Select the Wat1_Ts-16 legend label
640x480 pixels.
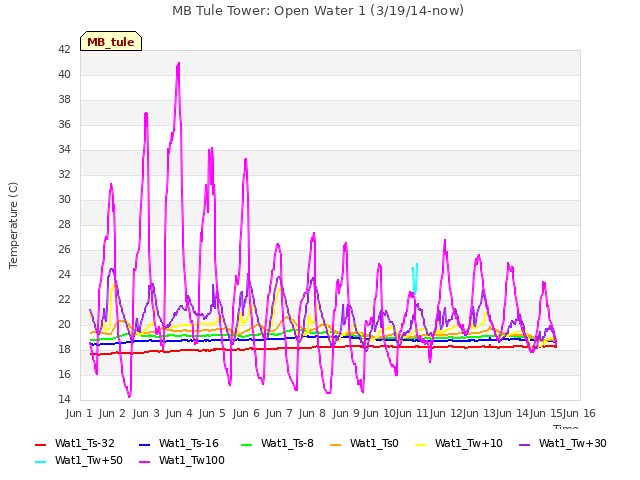[189, 444]
